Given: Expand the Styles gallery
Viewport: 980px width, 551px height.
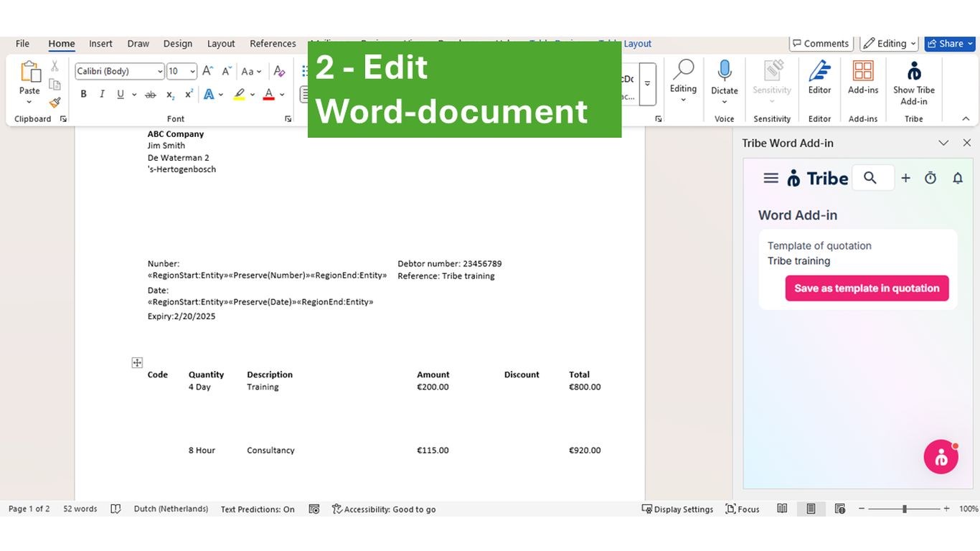Looking at the screenshot, I should 647,83.
